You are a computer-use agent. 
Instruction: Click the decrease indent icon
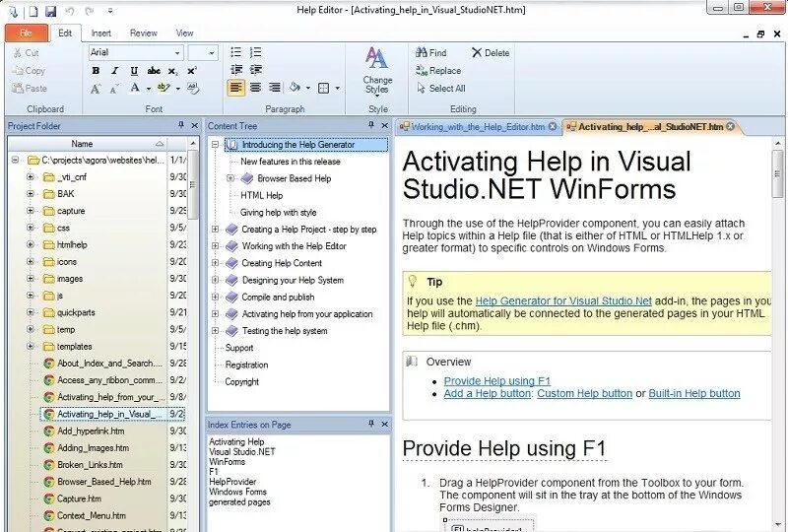pos(235,69)
